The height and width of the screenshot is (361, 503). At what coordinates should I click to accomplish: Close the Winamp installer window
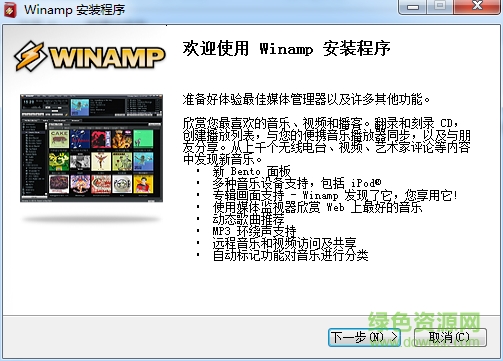point(478,7)
